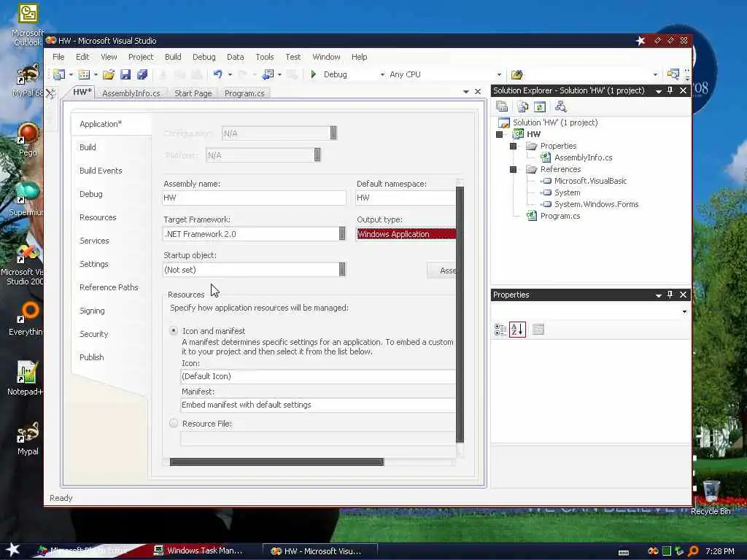Open the Signing settings page
The width and height of the screenshot is (747, 560).
point(92,311)
